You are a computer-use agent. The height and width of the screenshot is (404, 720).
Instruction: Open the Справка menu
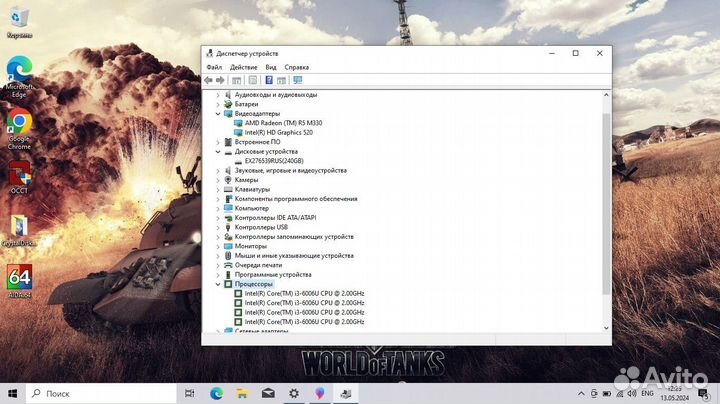click(297, 67)
